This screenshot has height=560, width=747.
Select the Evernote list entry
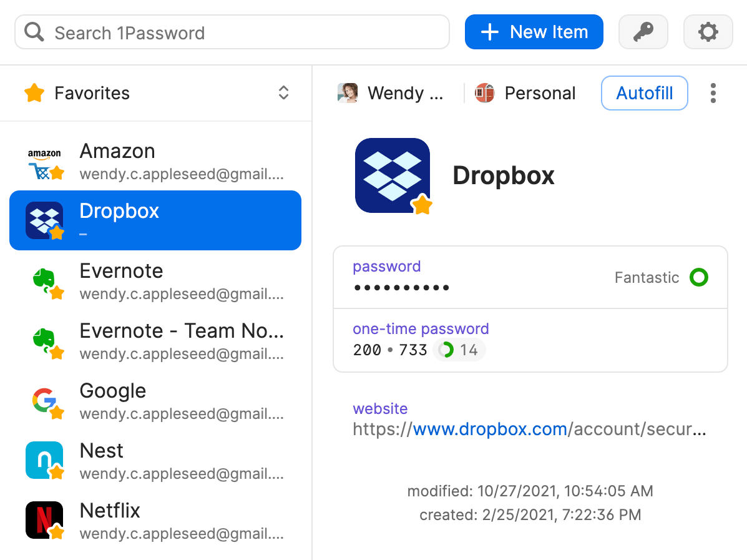pyautogui.click(x=155, y=281)
